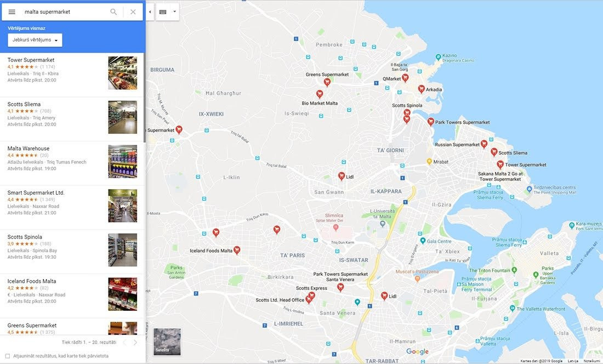Click Park Towers Supermarket map marker

click(431, 122)
